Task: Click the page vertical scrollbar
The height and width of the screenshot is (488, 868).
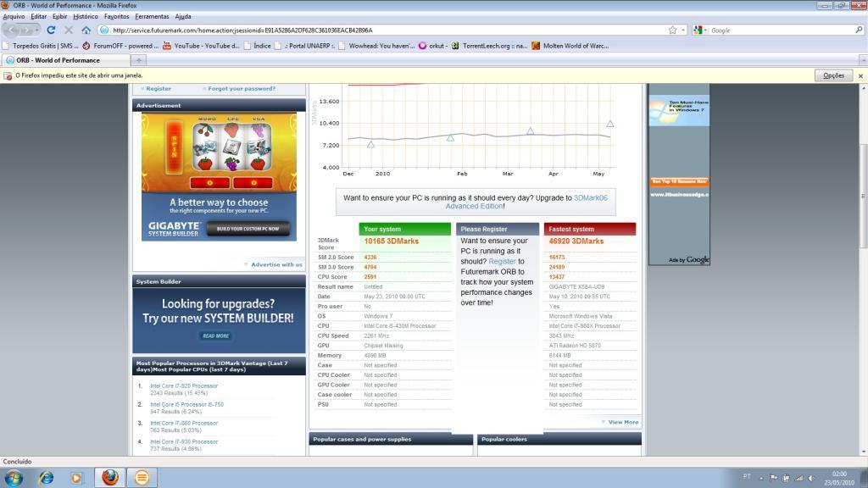Action: pos(863,196)
